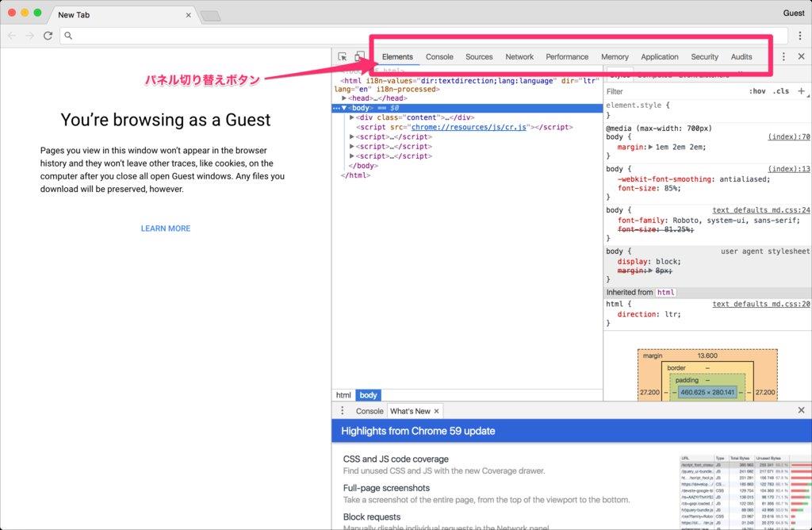This screenshot has width=812, height=530.
Task: Click the Guest profile button
Action: pos(793,13)
